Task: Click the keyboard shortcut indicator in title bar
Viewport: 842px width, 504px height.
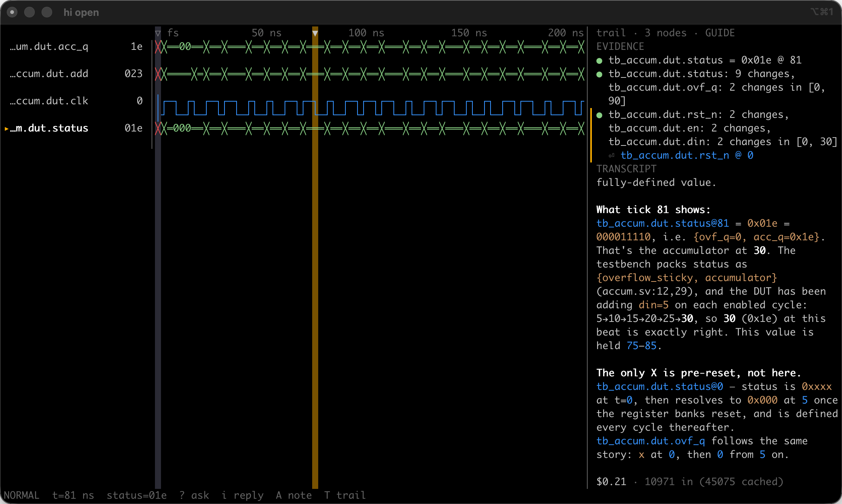Action: (822, 12)
